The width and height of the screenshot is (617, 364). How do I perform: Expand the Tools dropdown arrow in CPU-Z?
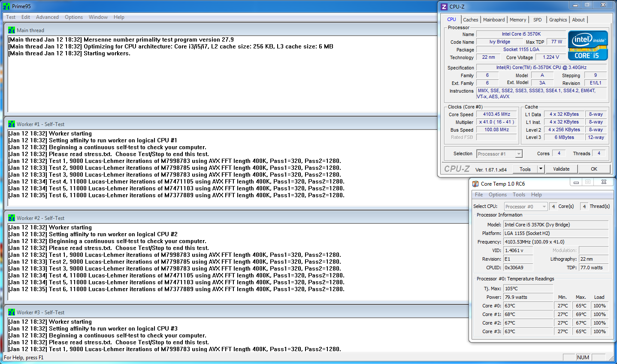point(541,169)
